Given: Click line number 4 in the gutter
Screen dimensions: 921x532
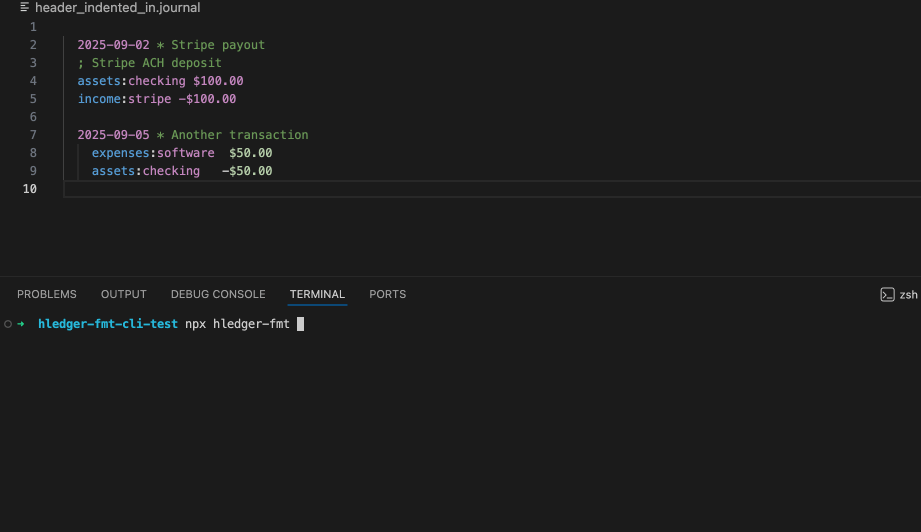Looking at the screenshot, I should click(x=33, y=81).
